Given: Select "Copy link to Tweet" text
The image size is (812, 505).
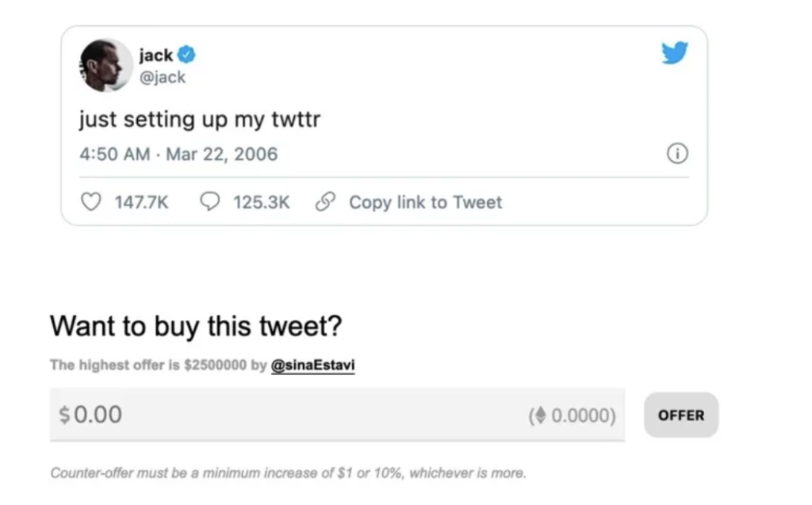Looking at the screenshot, I should [425, 202].
